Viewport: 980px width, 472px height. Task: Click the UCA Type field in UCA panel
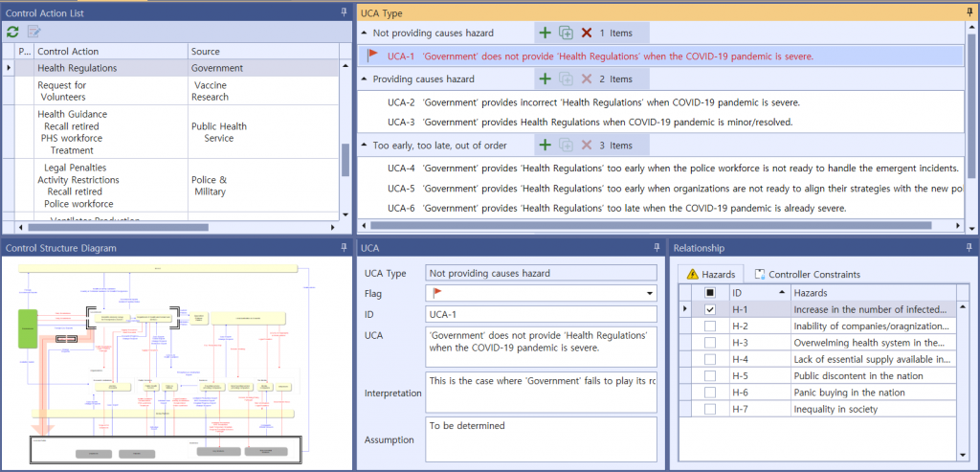click(x=542, y=273)
